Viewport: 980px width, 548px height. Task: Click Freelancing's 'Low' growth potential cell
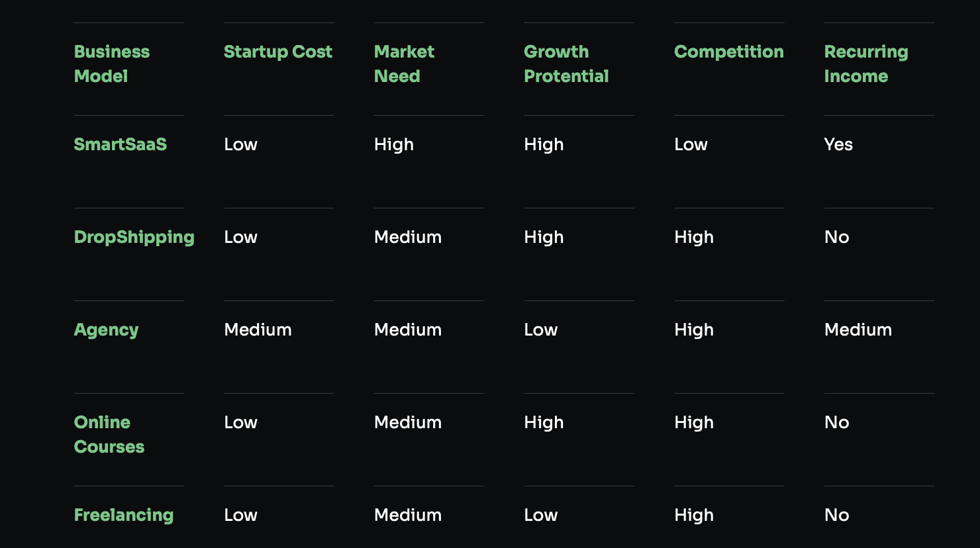click(x=541, y=515)
